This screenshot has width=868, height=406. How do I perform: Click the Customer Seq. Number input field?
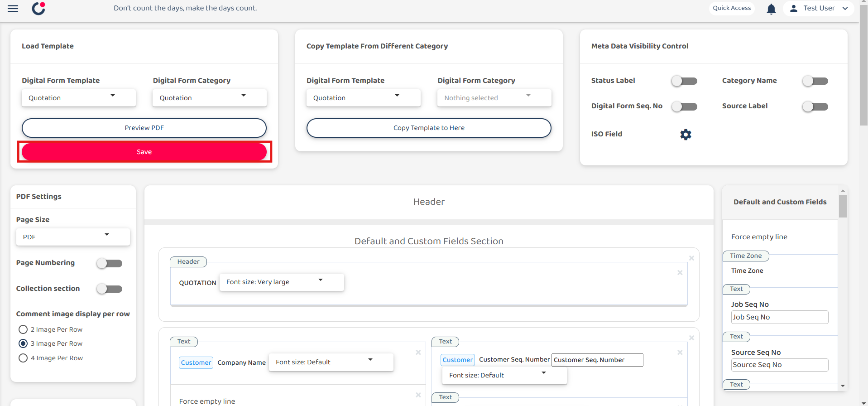(x=597, y=360)
